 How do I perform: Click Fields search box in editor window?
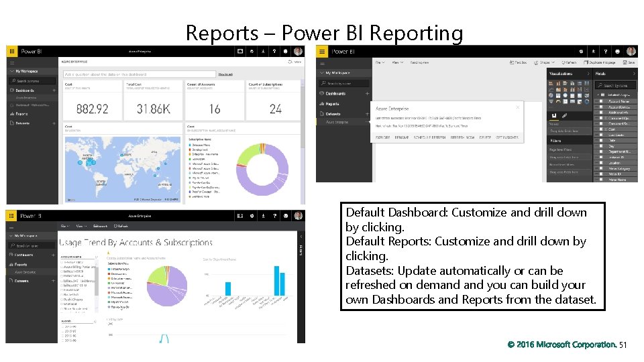pyautogui.click(x=616, y=85)
